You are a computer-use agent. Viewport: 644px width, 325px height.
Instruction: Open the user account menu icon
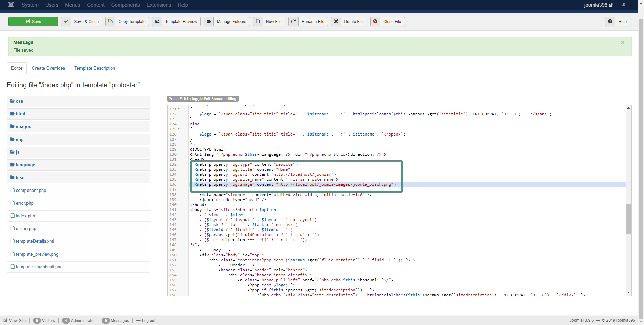[624, 5]
